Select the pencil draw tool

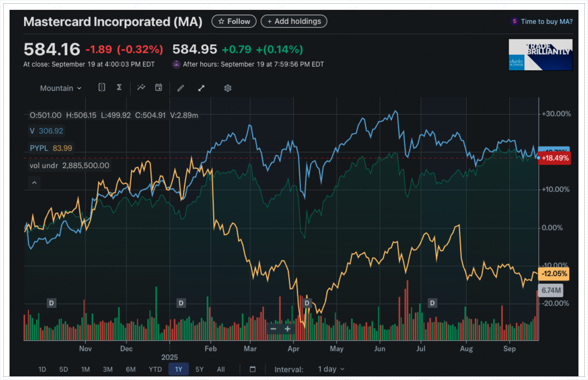pyautogui.click(x=181, y=88)
